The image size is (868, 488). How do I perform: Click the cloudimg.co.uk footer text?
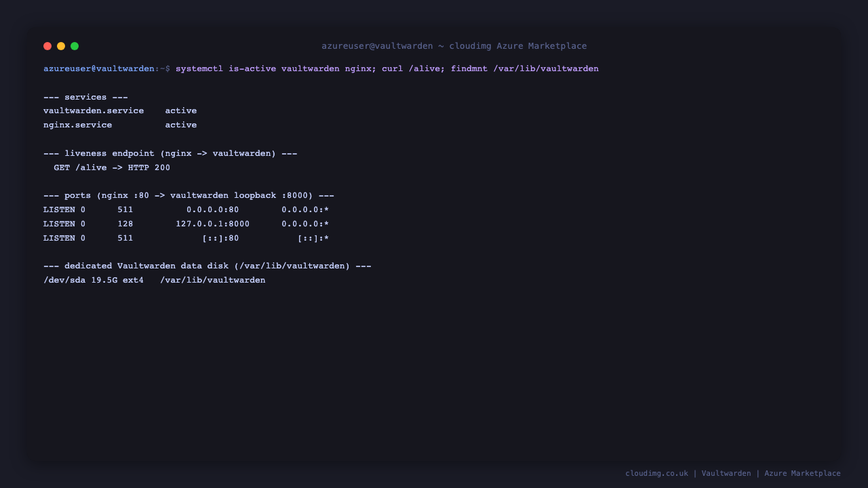tap(656, 473)
